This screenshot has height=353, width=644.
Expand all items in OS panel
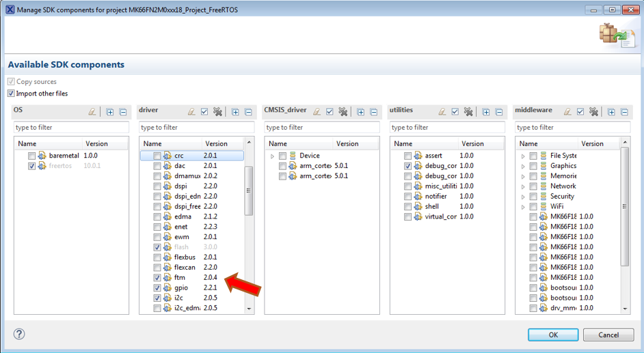110,112
